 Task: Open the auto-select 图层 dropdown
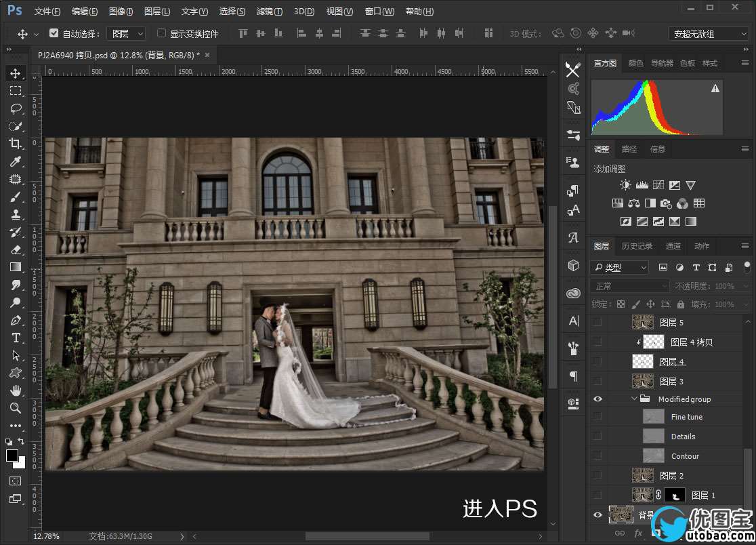tap(128, 33)
